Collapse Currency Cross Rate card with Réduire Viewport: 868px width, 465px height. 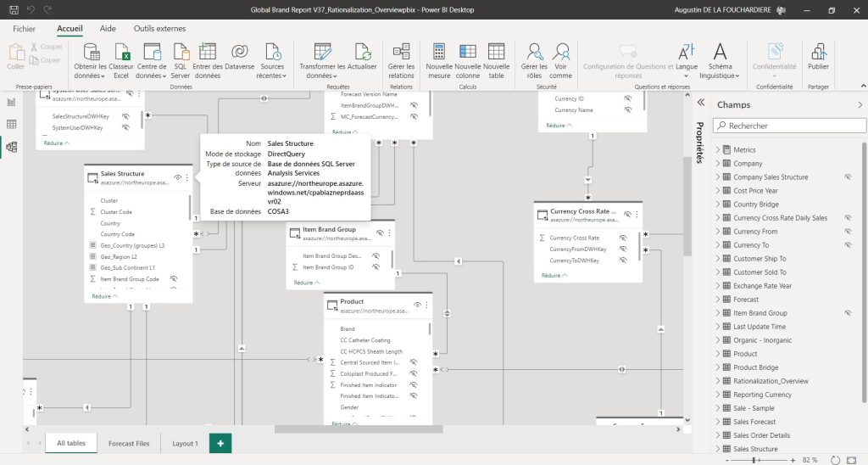click(x=554, y=276)
